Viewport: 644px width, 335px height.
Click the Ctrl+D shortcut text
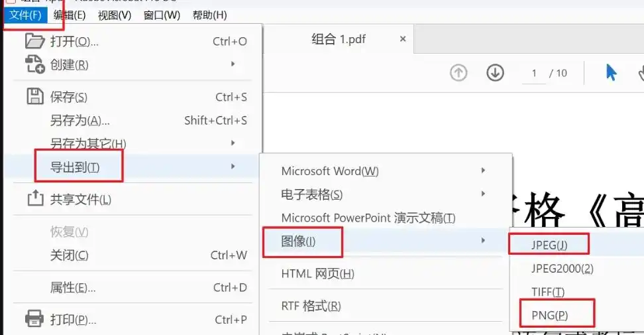(x=230, y=287)
